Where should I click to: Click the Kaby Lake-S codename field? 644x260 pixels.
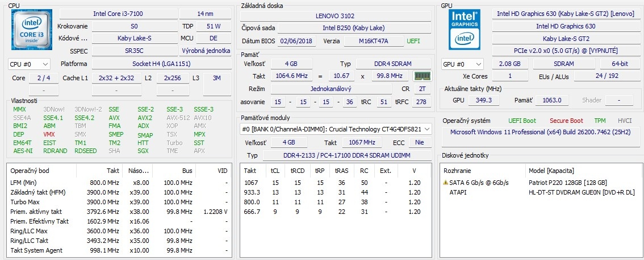134,38
